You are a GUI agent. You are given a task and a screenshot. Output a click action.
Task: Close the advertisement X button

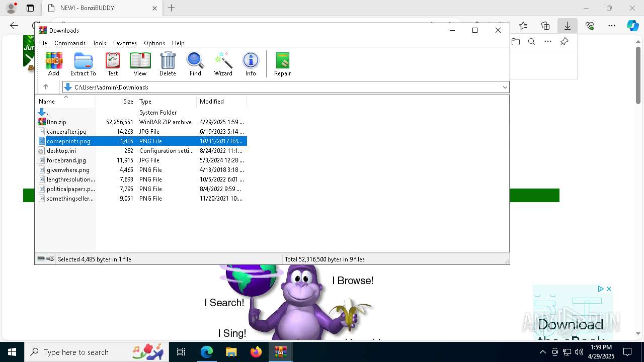[x=609, y=289]
